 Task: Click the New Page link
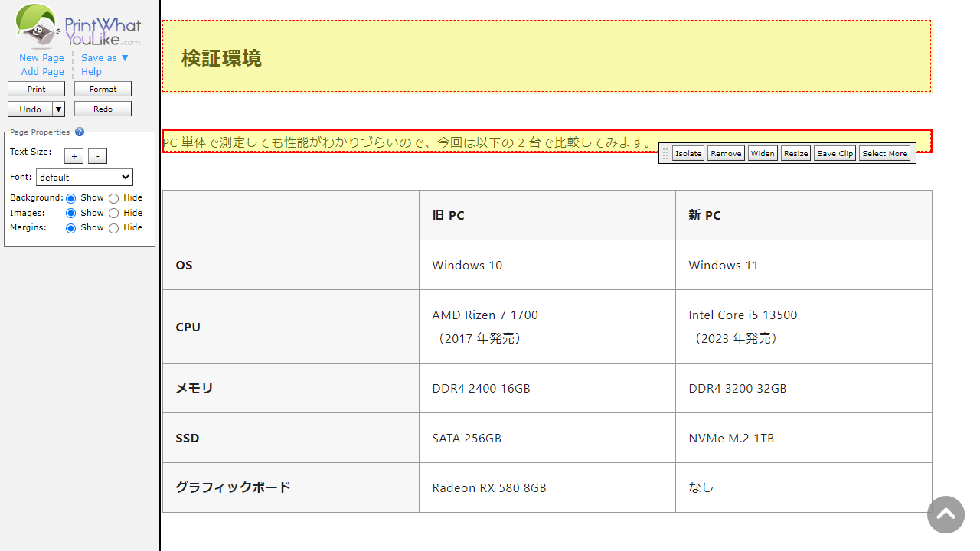click(x=42, y=58)
